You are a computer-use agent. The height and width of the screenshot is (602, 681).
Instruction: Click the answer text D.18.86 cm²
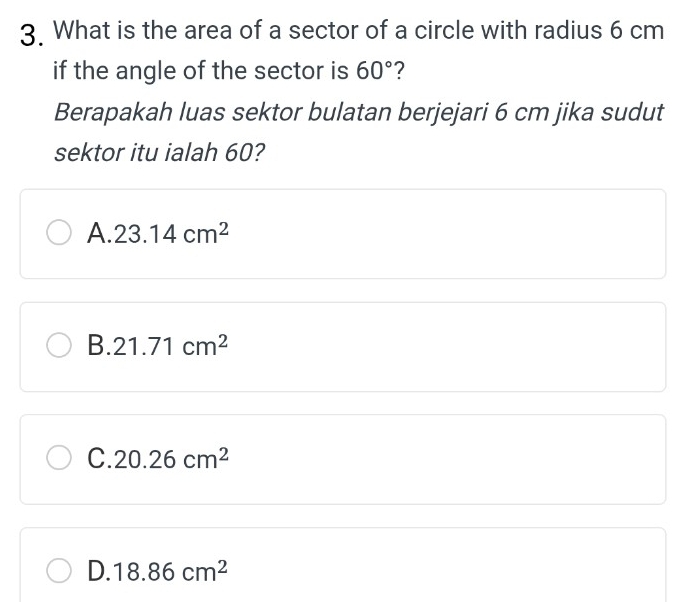157,571
